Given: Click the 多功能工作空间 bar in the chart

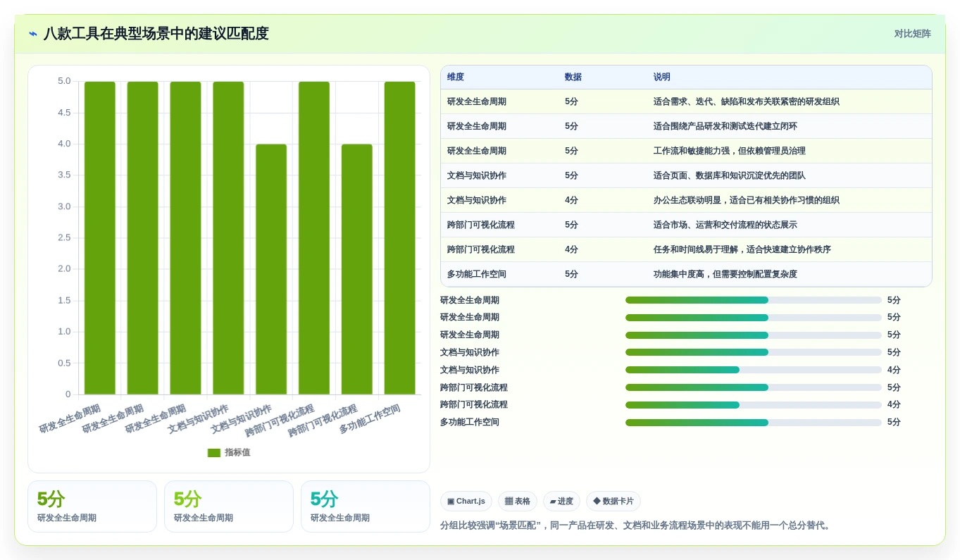Looking at the screenshot, I should [399, 238].
